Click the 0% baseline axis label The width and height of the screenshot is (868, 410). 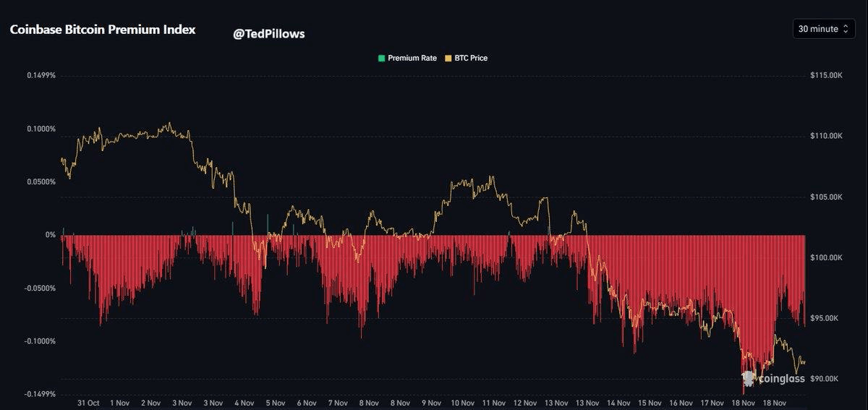tap(51, 235)
